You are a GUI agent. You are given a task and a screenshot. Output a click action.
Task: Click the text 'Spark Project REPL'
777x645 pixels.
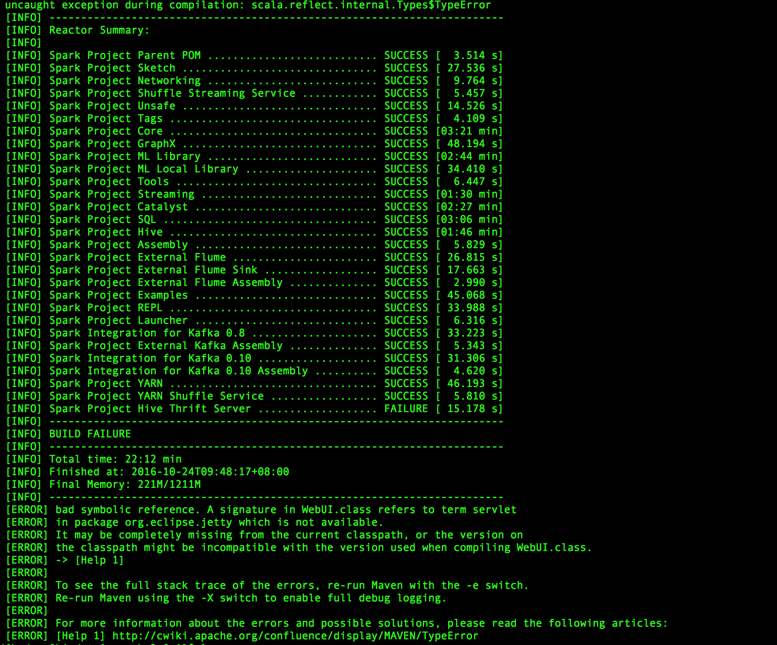pyautogui.click(x=106, y=308)
